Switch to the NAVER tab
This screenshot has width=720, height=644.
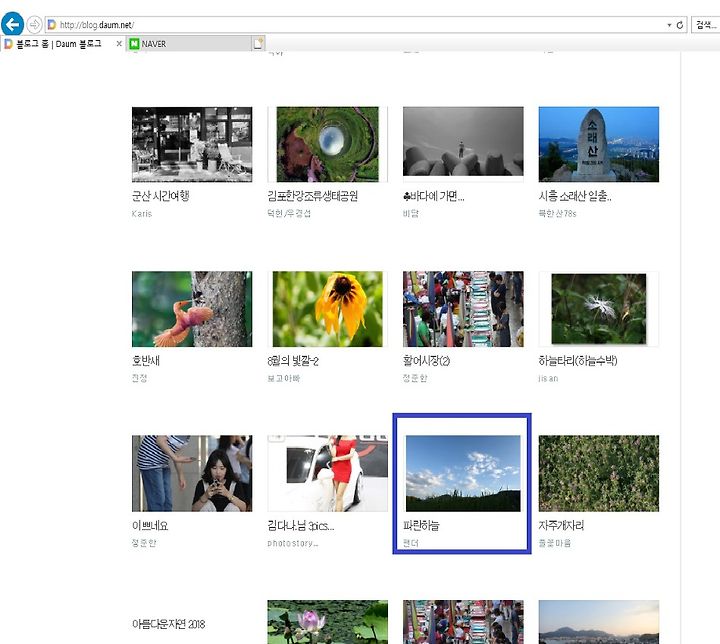189,44
